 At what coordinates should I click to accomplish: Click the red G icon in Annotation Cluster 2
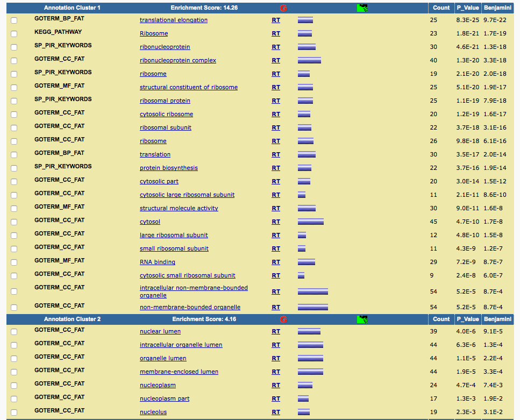tap(283, 319)
